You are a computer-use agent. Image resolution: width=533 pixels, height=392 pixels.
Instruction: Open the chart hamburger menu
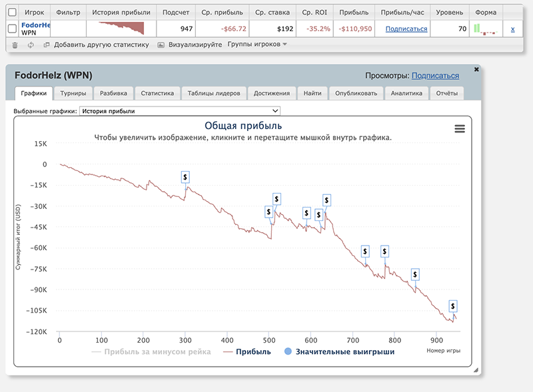click(x=459, y=129)
